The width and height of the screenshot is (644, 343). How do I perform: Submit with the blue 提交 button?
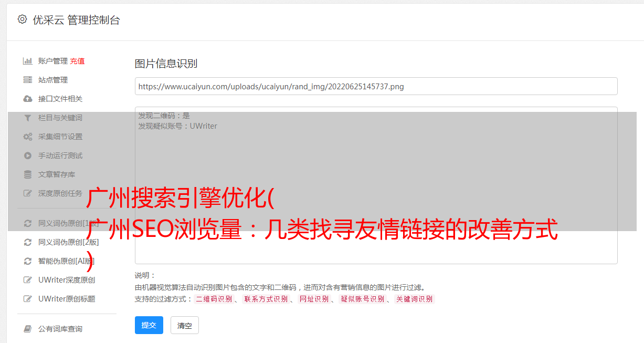click(149, 325)
